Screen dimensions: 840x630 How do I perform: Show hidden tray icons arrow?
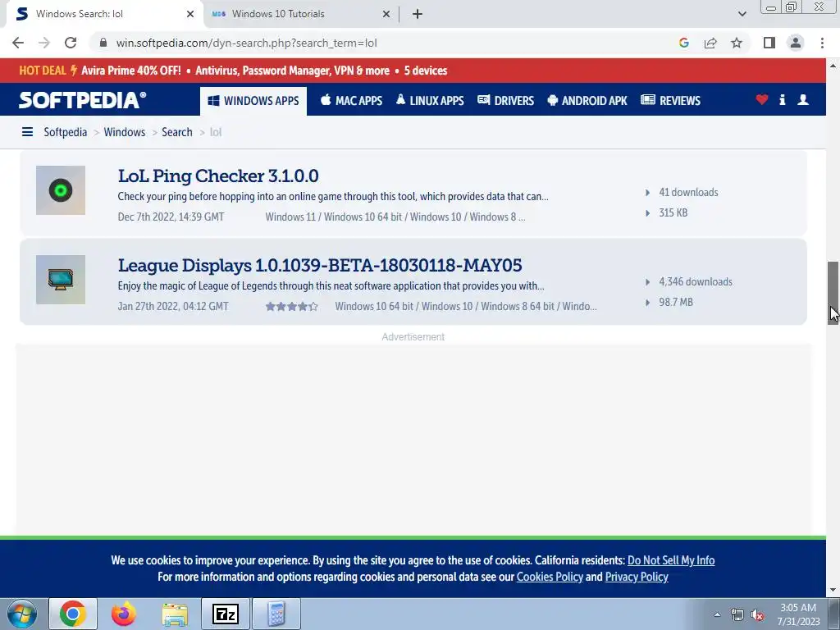click(717, 614)
